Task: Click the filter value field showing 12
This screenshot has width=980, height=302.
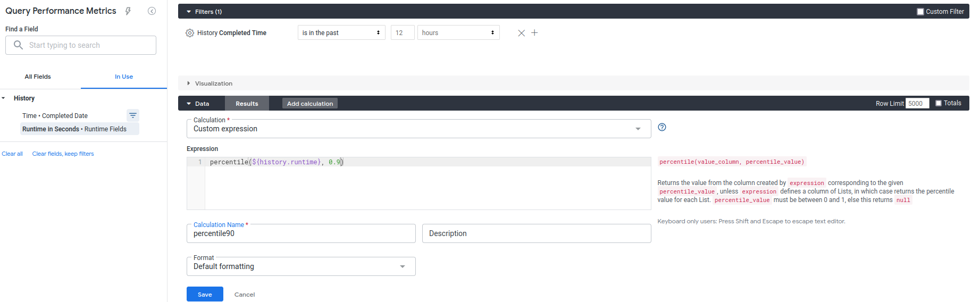Action: pyautogui.click(x=403, y=33)
